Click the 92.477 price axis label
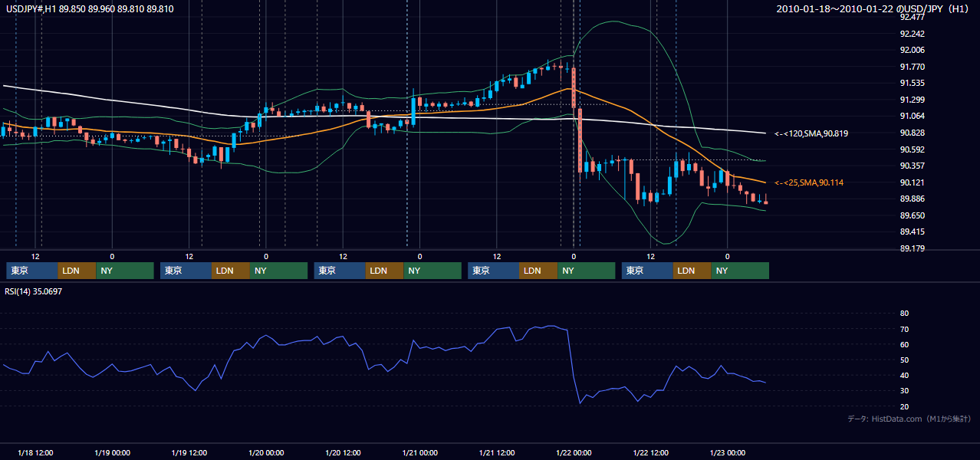Screen dimensions: 980x460 click(x=913, y=17)
